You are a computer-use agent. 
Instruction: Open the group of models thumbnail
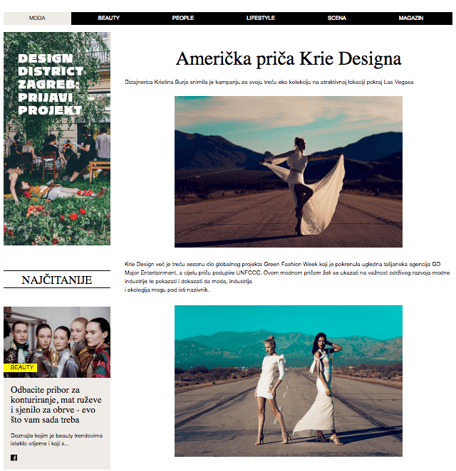pos(57,342)
